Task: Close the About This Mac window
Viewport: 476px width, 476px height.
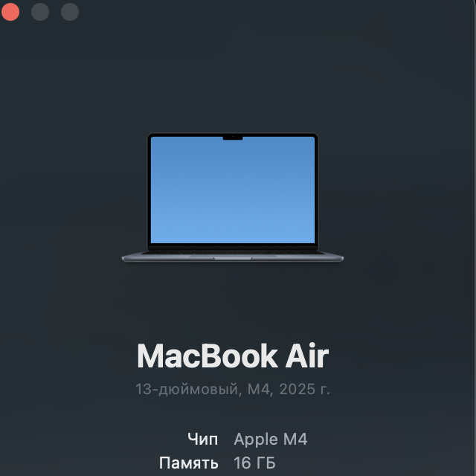Action: pyautogui.click(x=10, y=12)
